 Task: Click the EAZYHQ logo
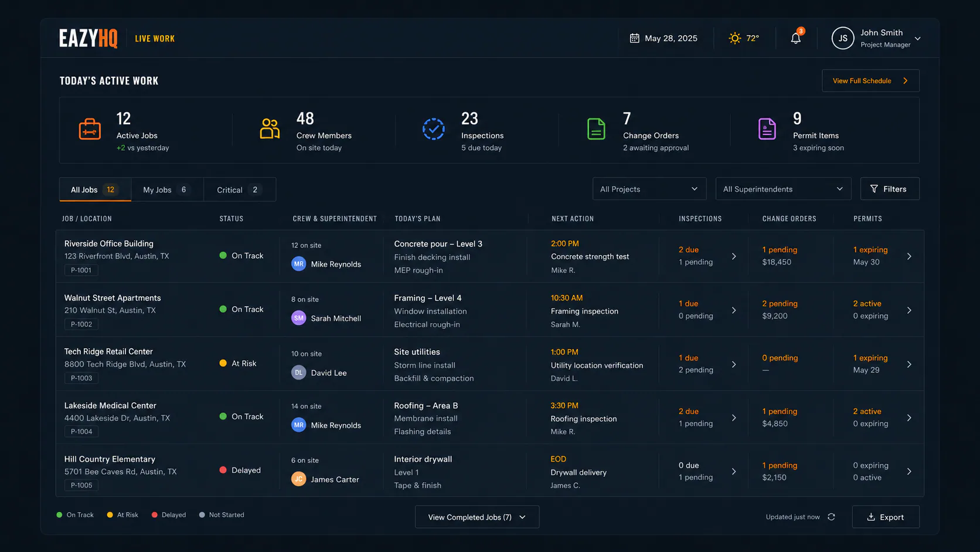click(x=88, y=38)
